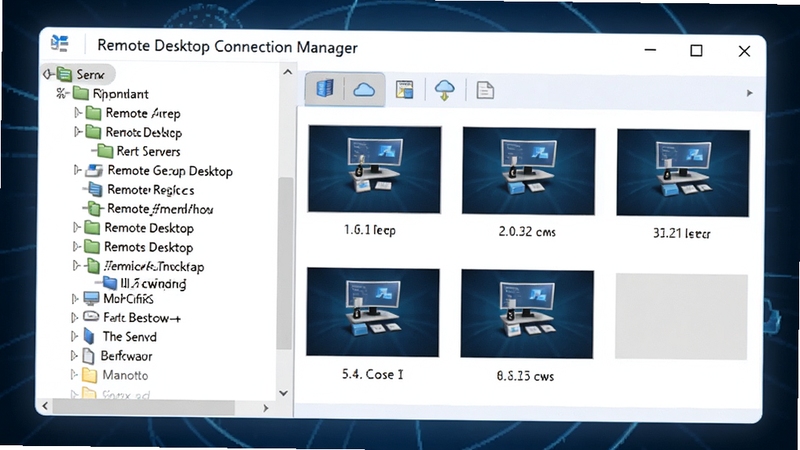Screen dimensions: 800x450
Task: Collapse the 'Rppndant' group node
Action: (62, 93)
